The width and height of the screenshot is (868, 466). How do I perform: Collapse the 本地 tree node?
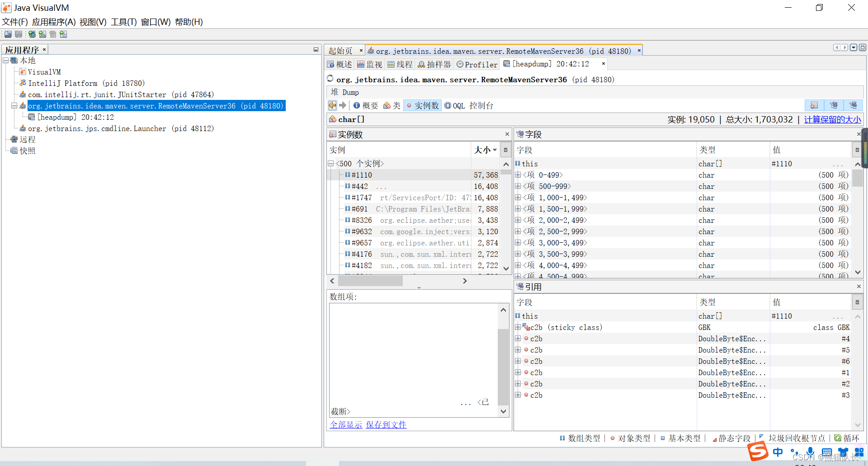5,60
